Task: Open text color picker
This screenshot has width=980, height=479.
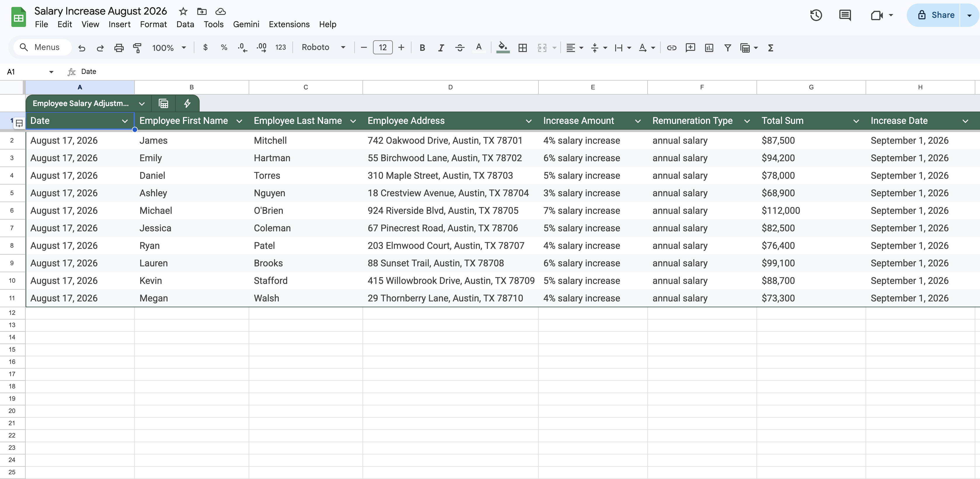Action: tap(479, 48)
